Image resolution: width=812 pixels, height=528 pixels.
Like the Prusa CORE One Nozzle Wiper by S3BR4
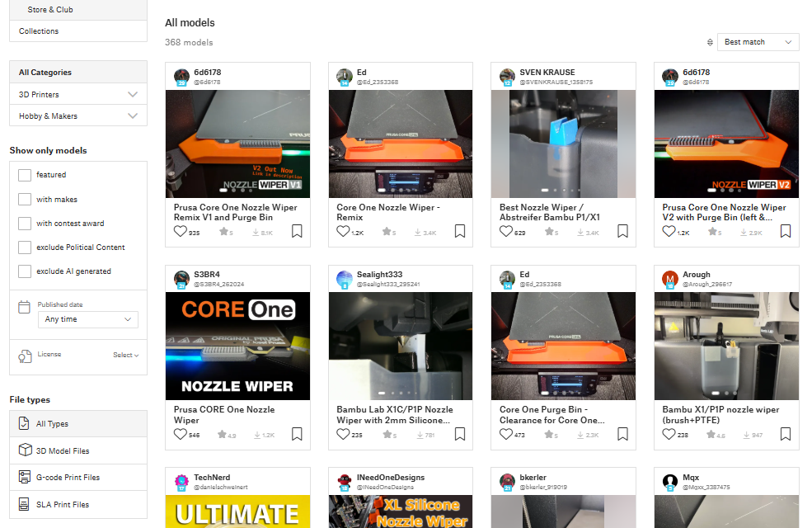(x=180, y=434)
